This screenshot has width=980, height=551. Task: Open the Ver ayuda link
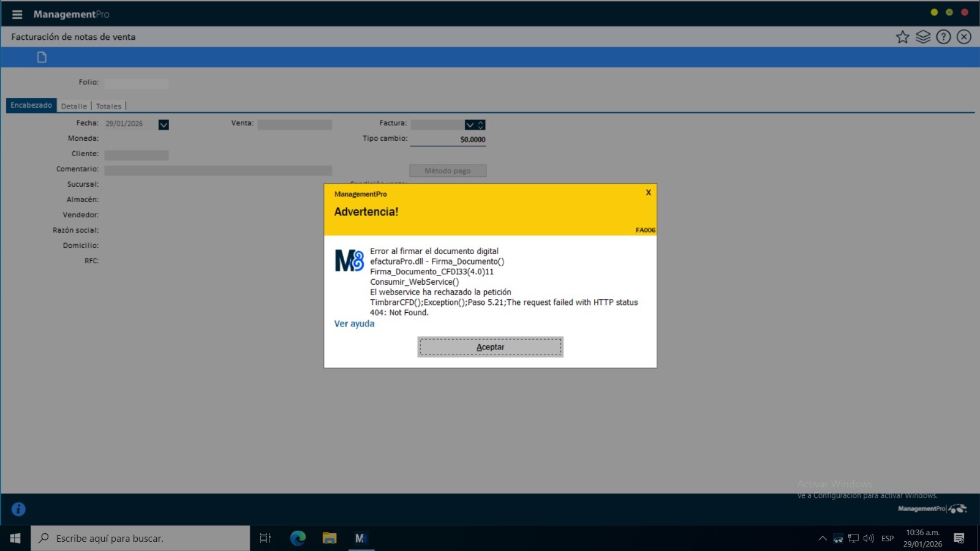point(354,324)
